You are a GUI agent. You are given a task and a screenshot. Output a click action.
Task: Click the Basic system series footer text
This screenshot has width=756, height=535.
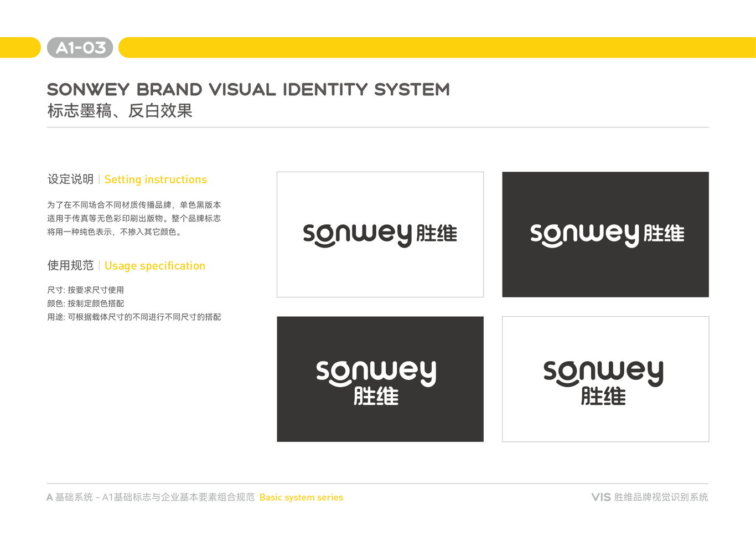tap(301, 497)
